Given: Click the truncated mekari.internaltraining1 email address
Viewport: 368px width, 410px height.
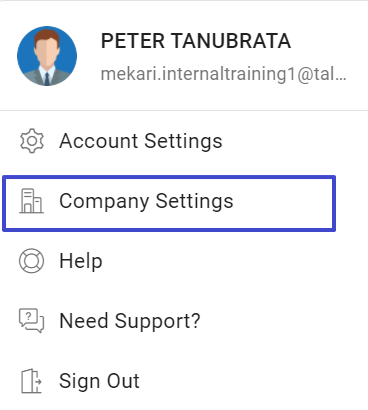Looking at the screenshot, I should coord(224,74).
